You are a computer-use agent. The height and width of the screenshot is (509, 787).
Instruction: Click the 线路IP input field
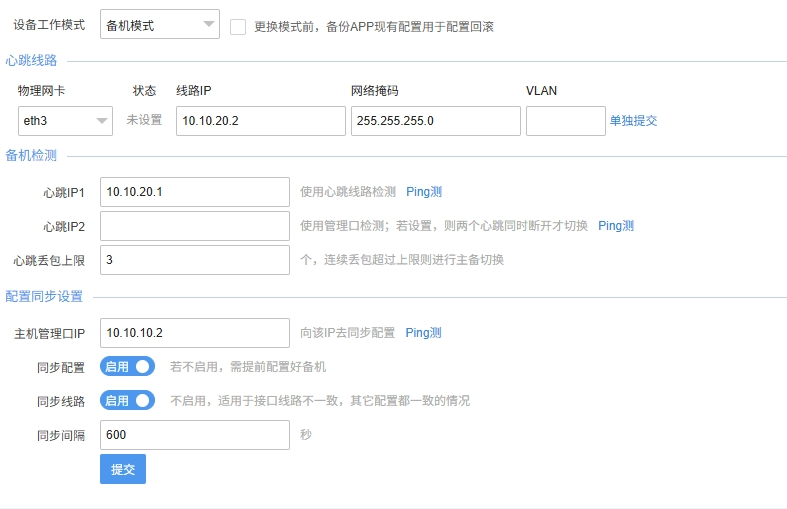[260, 121]
